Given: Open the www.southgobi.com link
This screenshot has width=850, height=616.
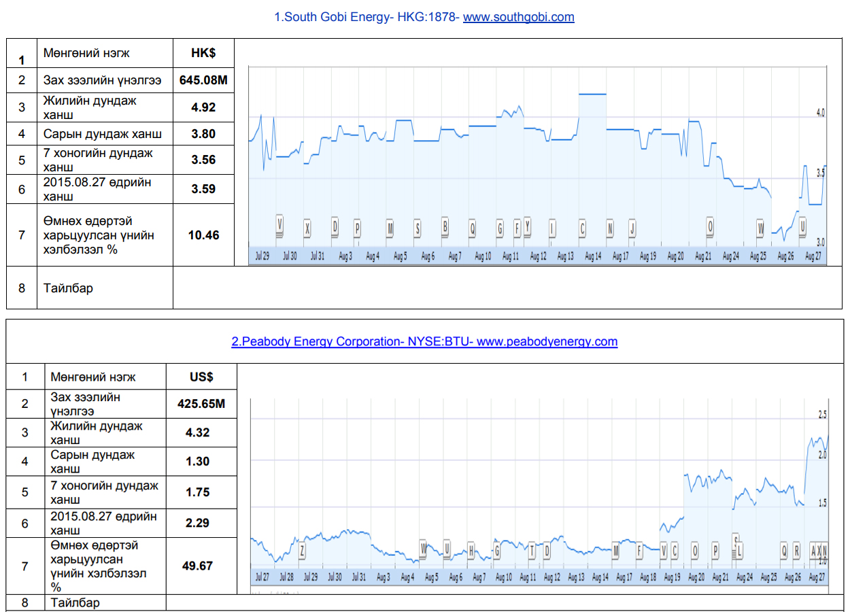Looking at the screenshot, I should (518, 17).
